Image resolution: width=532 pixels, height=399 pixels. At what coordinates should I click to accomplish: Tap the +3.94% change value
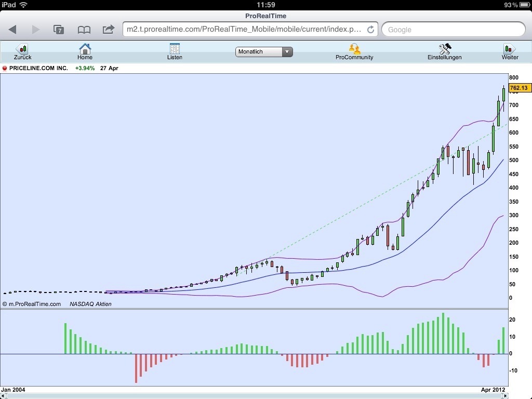[85, 68]
